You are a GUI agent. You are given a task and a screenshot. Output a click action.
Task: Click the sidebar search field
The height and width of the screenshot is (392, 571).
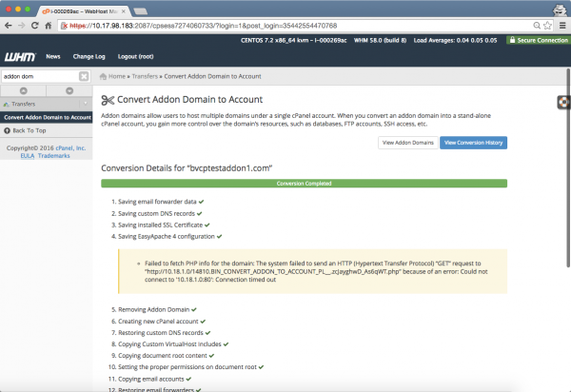40,76
